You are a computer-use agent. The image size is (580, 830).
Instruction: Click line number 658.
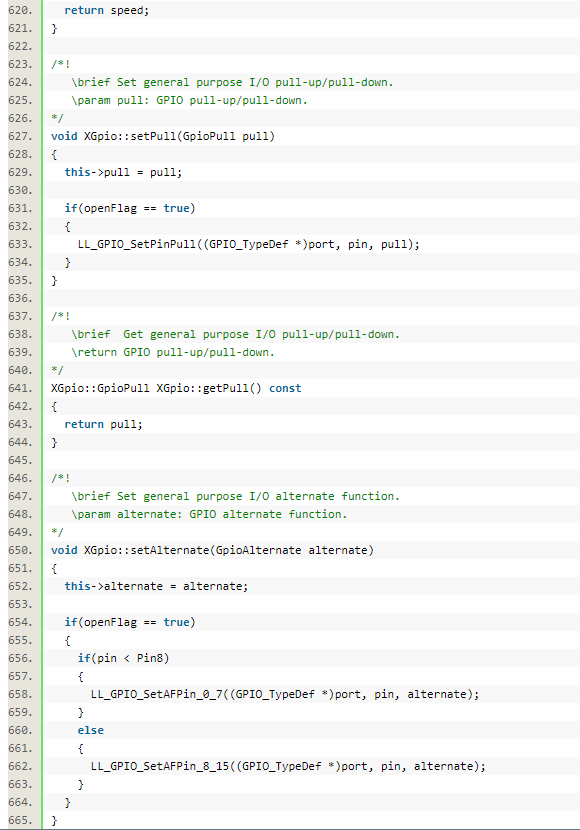pos(20,694)
